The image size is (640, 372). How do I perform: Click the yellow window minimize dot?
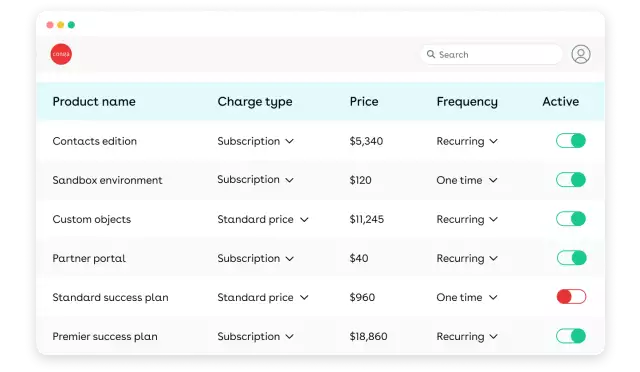coord(60,25)
